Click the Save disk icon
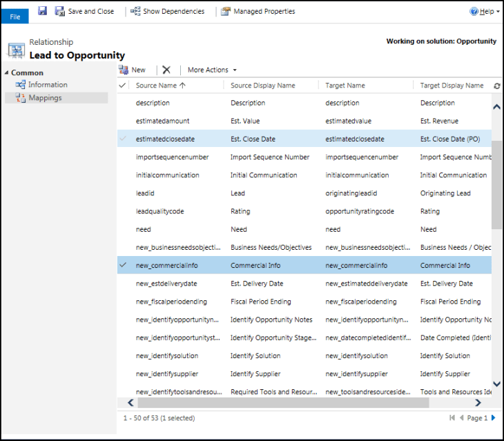504x441 pixels. [x=42, y=11]
